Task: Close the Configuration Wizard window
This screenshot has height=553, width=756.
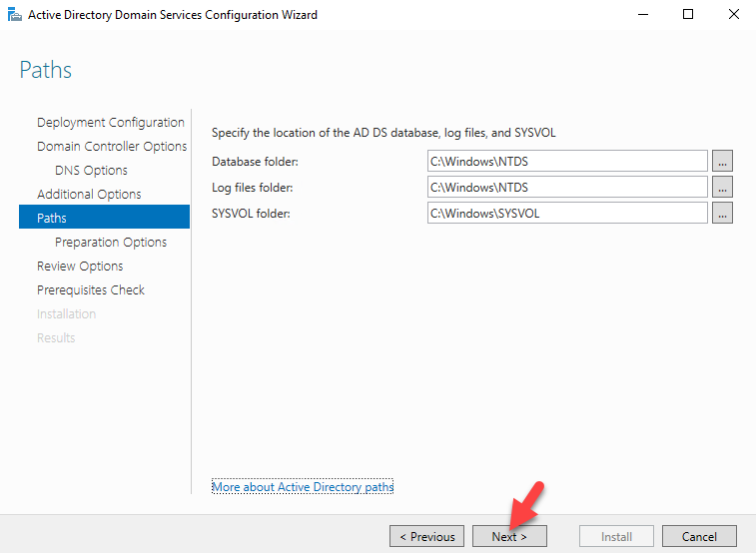Action: point(733,14)
